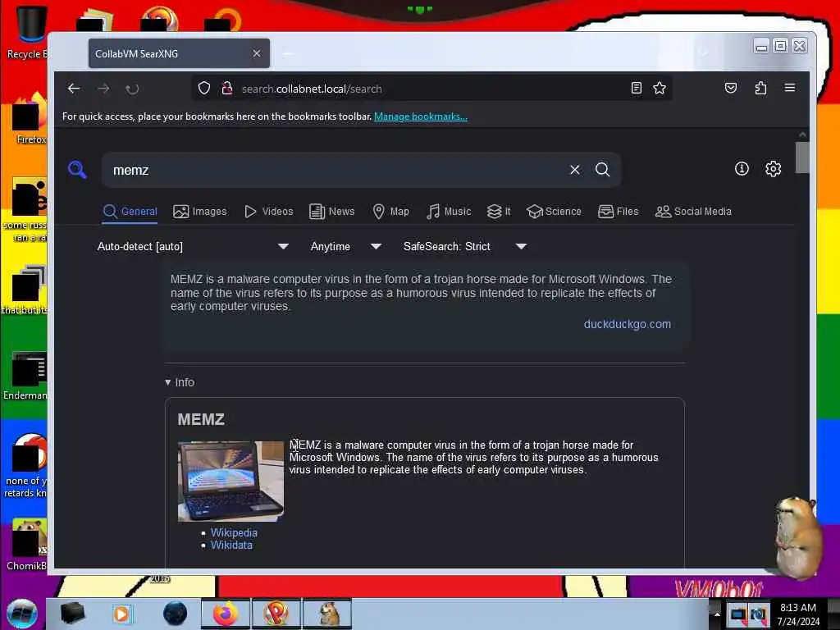The width and height of the screenshot is (840, 630).
Task: Switch to the Science search tab
Action: click(x=554, y=212)
